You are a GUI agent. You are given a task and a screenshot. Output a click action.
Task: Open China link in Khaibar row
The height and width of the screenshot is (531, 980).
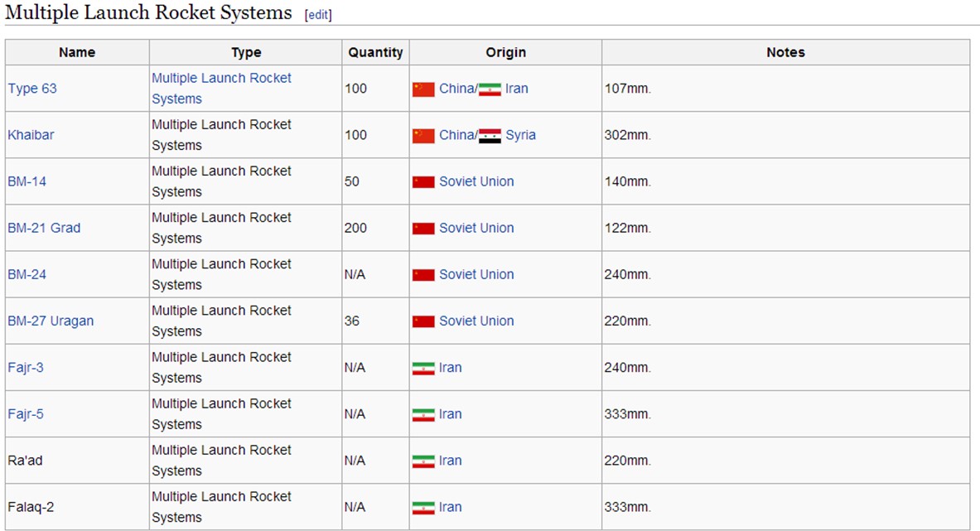click(457, 135)
